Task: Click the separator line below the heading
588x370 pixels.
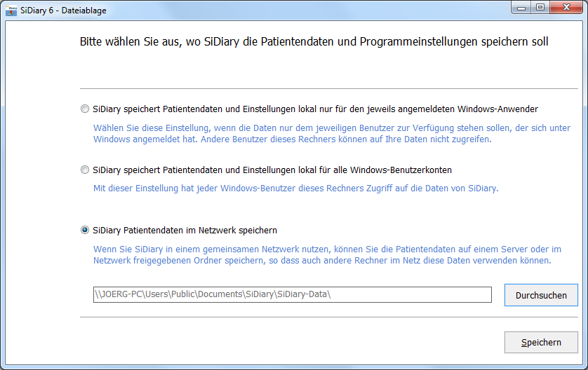Action: pyautogui.click(x=328, y=89)
